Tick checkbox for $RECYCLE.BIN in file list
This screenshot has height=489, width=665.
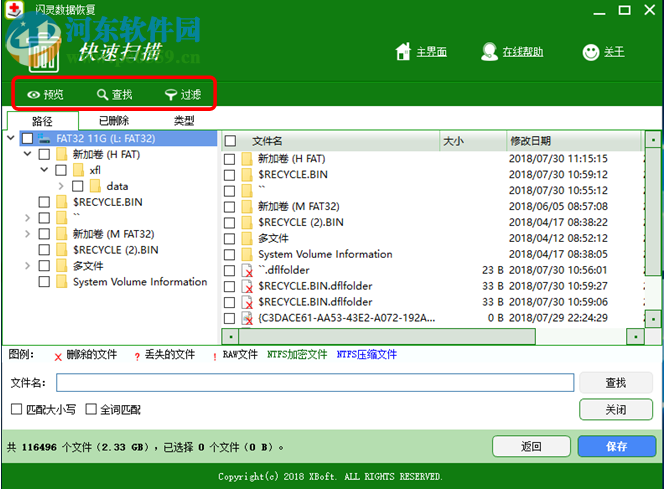click(229, 175)
